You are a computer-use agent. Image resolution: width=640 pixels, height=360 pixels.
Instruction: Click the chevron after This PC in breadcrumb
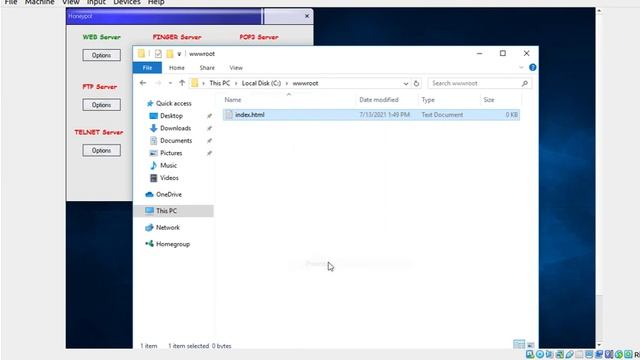point(236,83)
